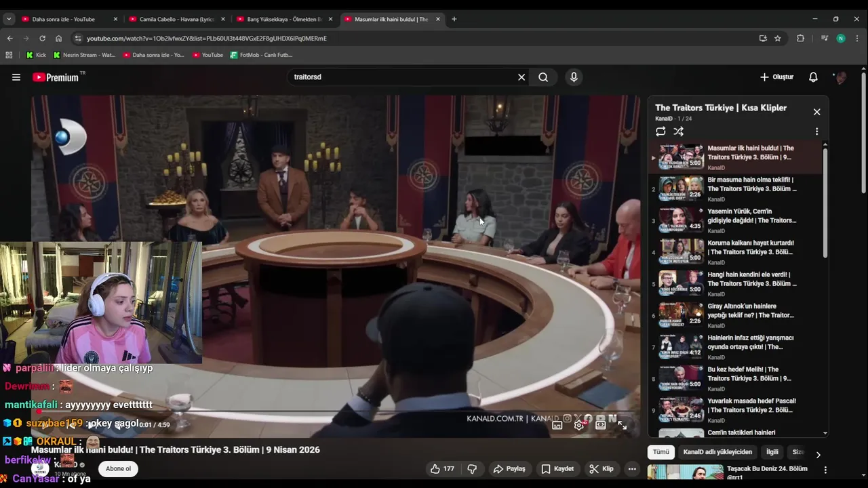Image resolution: width=868 pixels, height=488 pixels.
Task: Open the menu for Taşacak Bu Deniz 24. Bölüm
Action: click(825, 470)
